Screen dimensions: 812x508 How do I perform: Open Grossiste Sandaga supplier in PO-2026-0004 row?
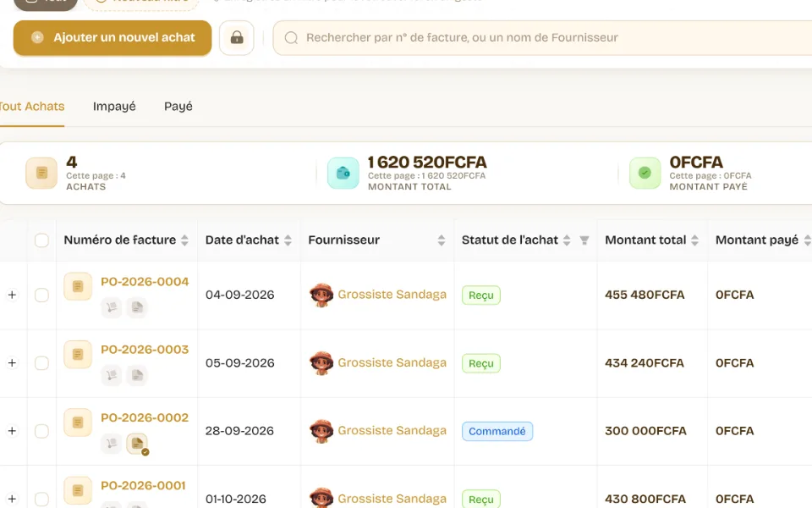coord(392,295)
